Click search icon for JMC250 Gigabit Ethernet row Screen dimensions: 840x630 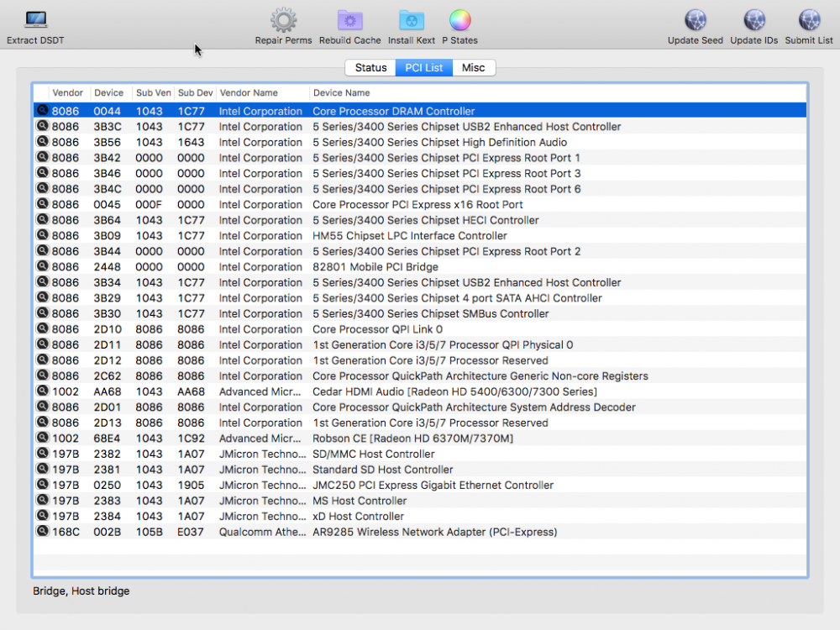[42, 485]
